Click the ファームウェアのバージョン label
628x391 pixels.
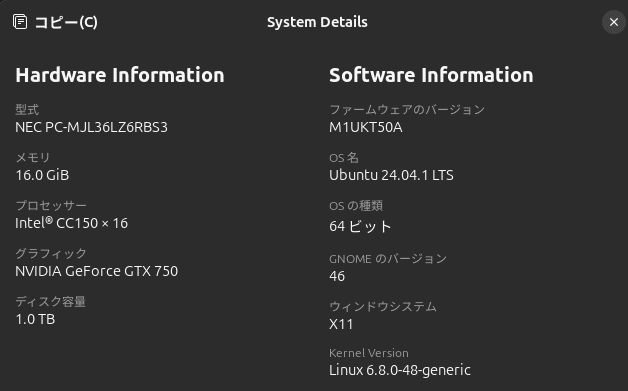407,109
